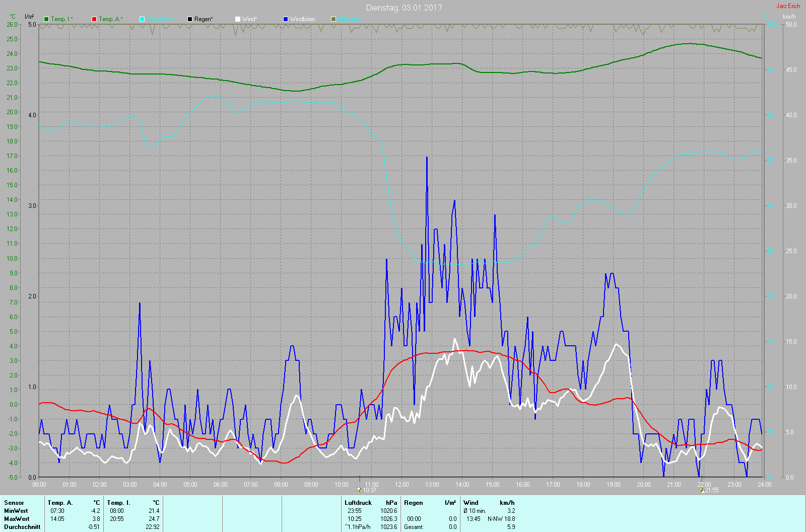Viewport: 806px width, 532px height.
Task: Click the 18:00 time axis label
Action: tap(583, 485)
